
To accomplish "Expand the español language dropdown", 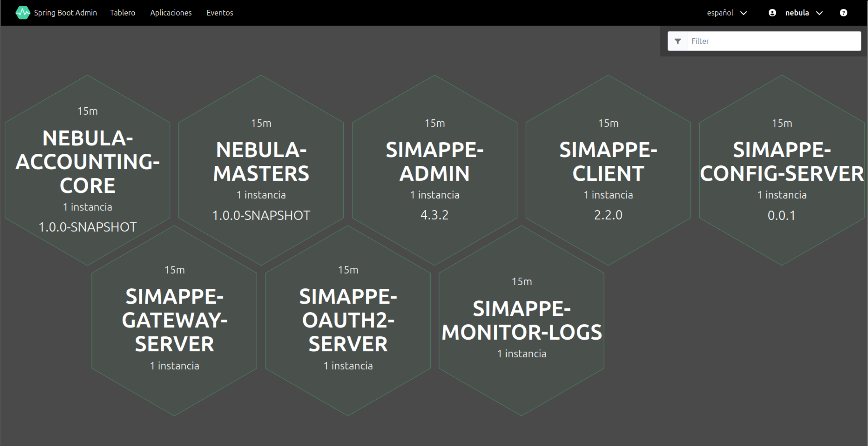I will 727,13.
